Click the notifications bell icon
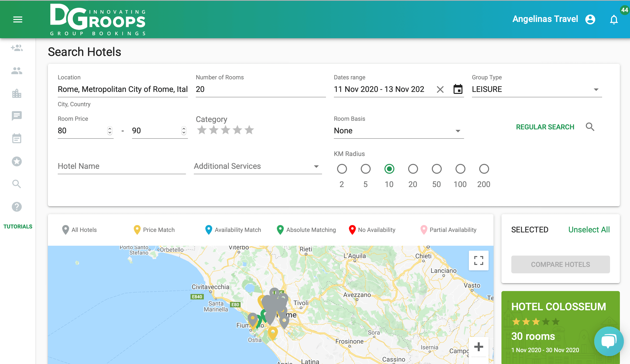This screenshot has height=364, width=630. point(614,19)
